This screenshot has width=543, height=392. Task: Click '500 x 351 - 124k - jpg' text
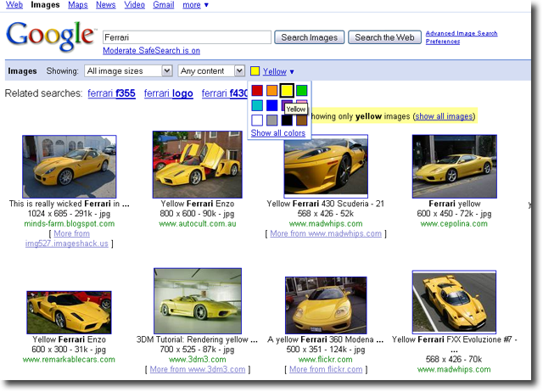click(x=326, y=350)
